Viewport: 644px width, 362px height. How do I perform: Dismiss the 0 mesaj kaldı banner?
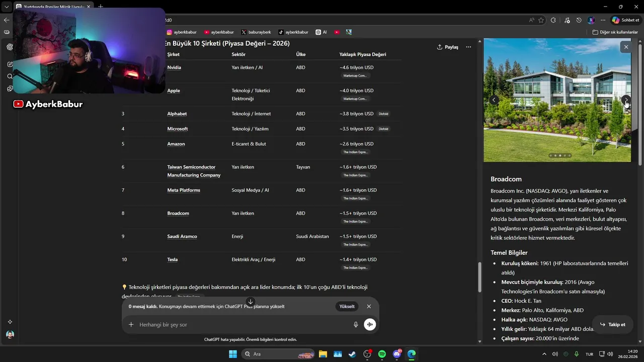coord(369,306)
